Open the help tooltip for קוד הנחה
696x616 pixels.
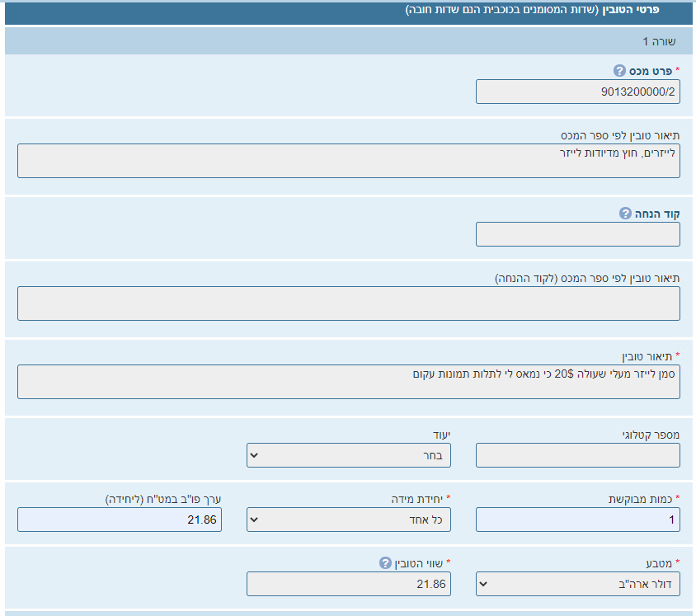(x=625, y=214)
